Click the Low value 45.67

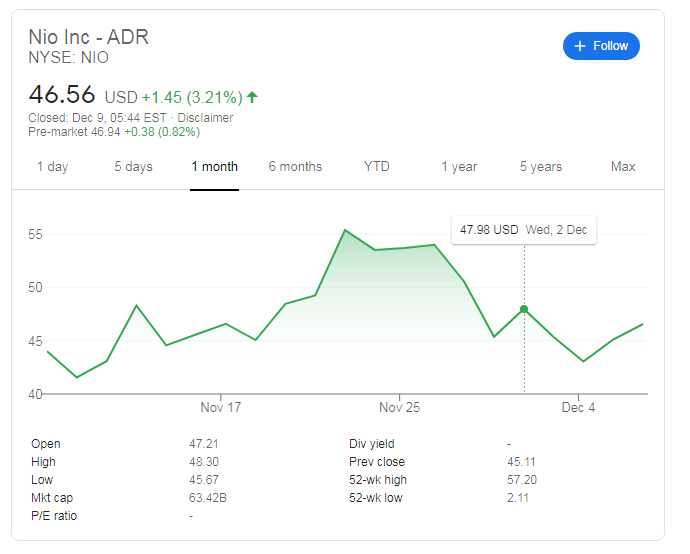(204, 480)
